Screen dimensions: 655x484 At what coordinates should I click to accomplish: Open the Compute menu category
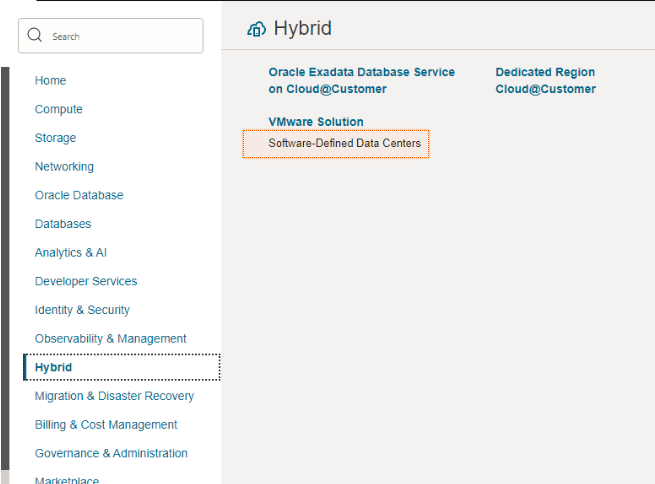(58, 109)
